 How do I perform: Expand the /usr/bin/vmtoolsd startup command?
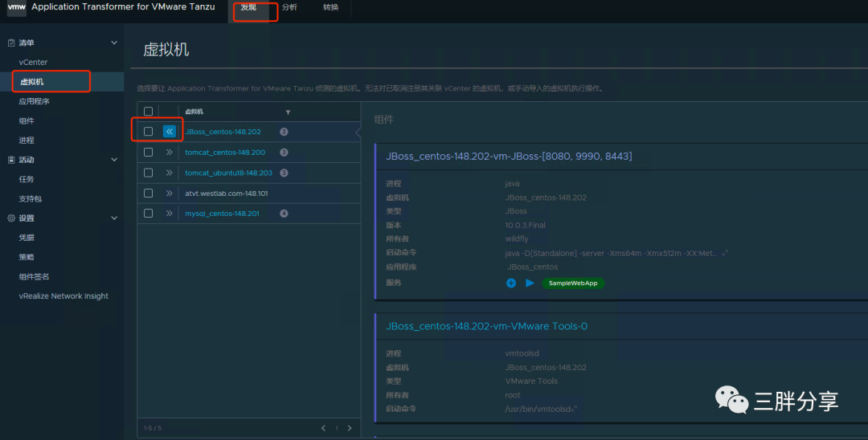[x=575, y=409]
